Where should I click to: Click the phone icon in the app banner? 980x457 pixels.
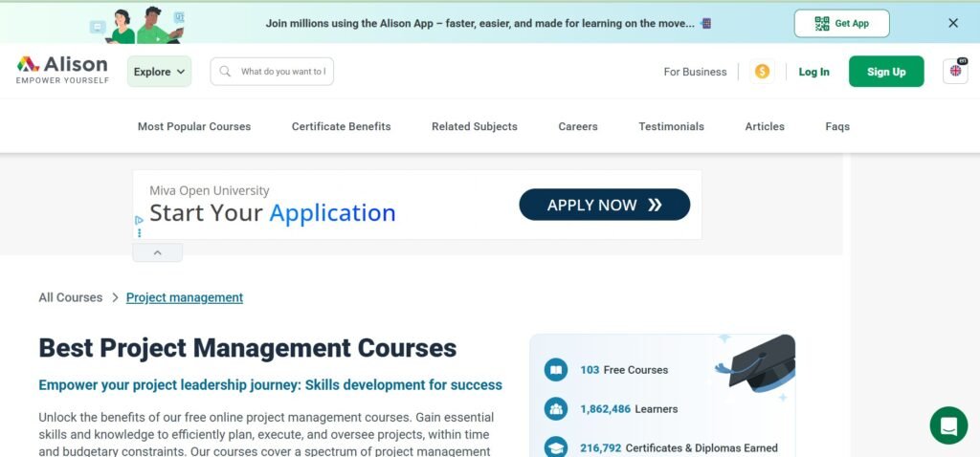(705, 24)
